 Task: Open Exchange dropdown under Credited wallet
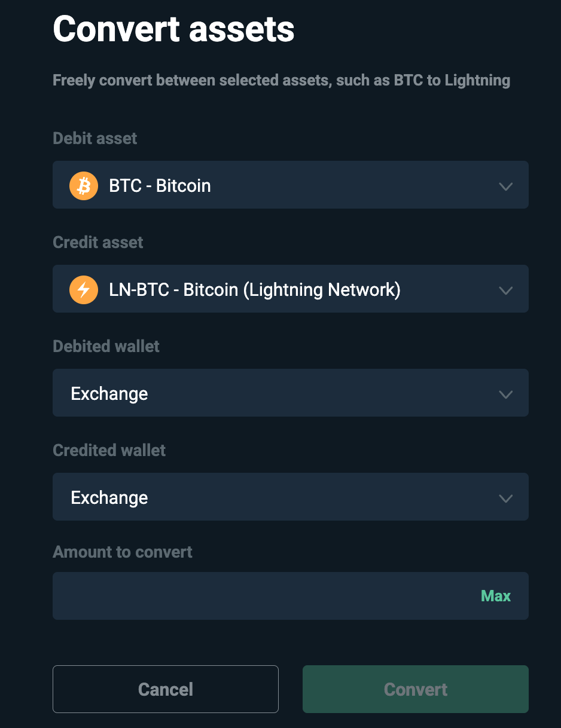tap(291, 497)
